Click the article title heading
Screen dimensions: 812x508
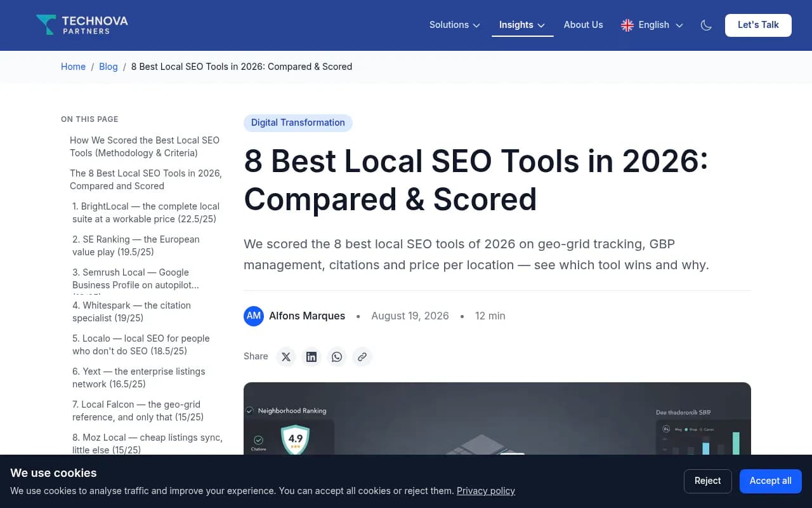[476, 180]
